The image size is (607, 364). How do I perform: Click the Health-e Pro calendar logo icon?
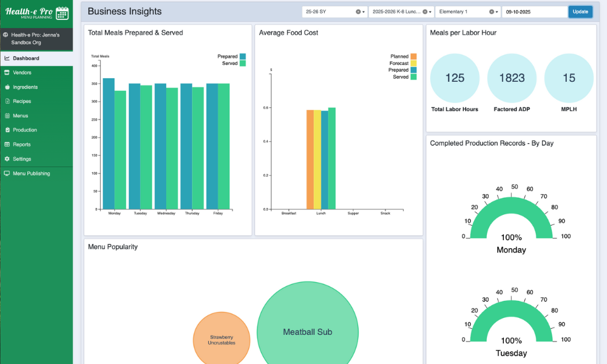(x=62, y=13)
